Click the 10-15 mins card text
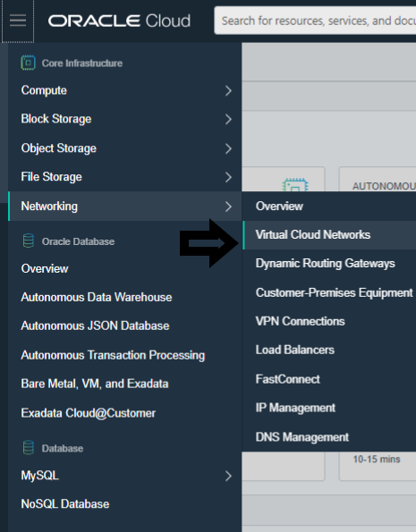This screenshot has width=416, height=532. [x=377, y=459]
